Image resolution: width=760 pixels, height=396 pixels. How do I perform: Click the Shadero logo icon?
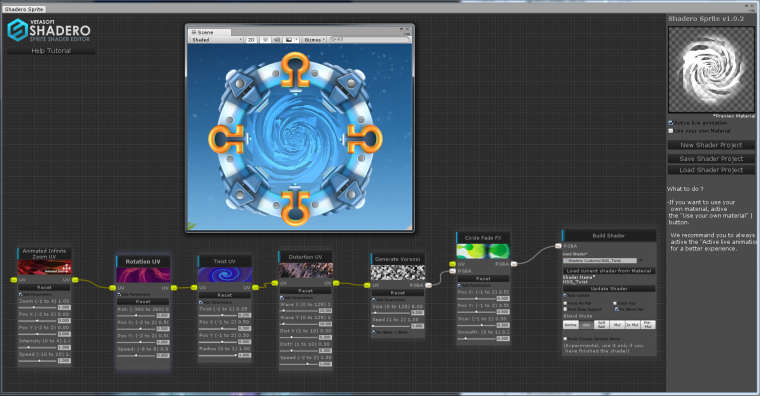click(x=17, y=30)
